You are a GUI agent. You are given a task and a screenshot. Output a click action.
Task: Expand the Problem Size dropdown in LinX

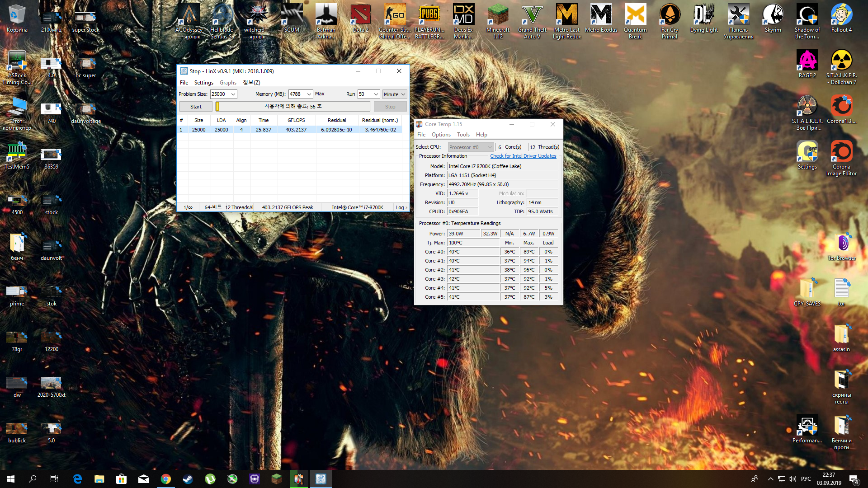click(x=233, y=94)
